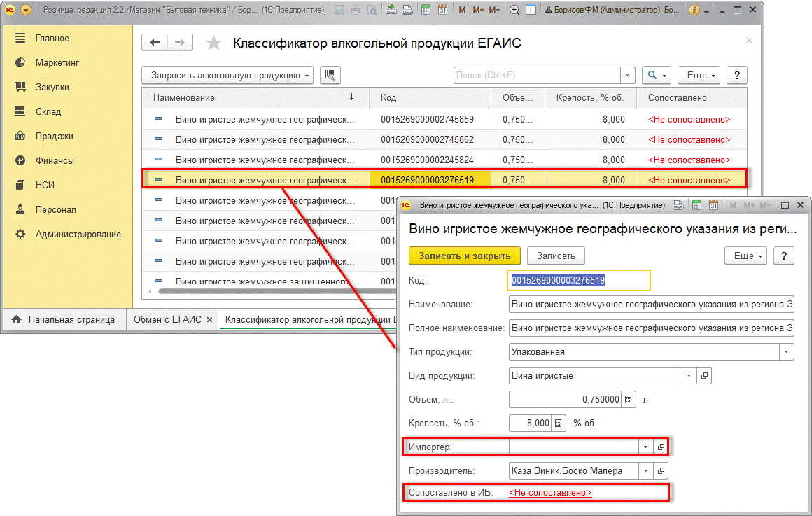812x516 pixels.
Task: Select row with code 0015269000002245824
Action: (444, 160)
